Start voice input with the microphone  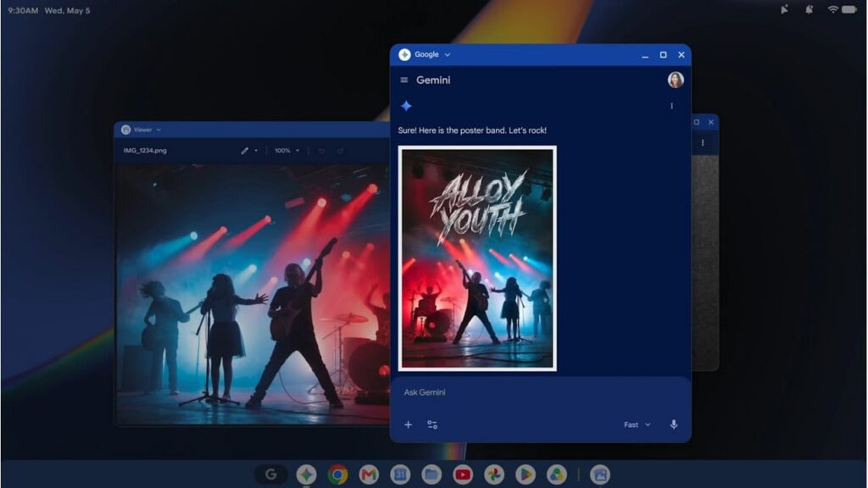point(674,424)
